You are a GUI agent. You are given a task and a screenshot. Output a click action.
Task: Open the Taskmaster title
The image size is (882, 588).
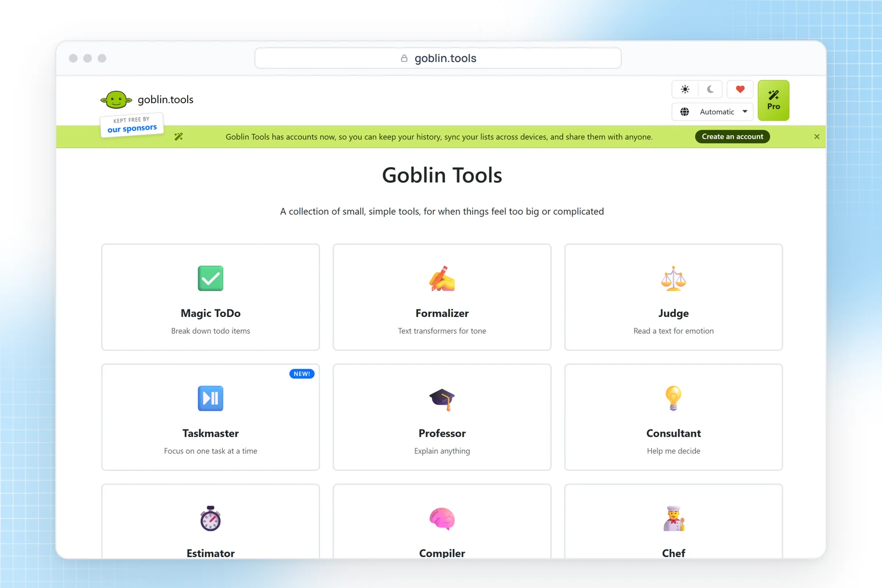click(x=211, y=434)
